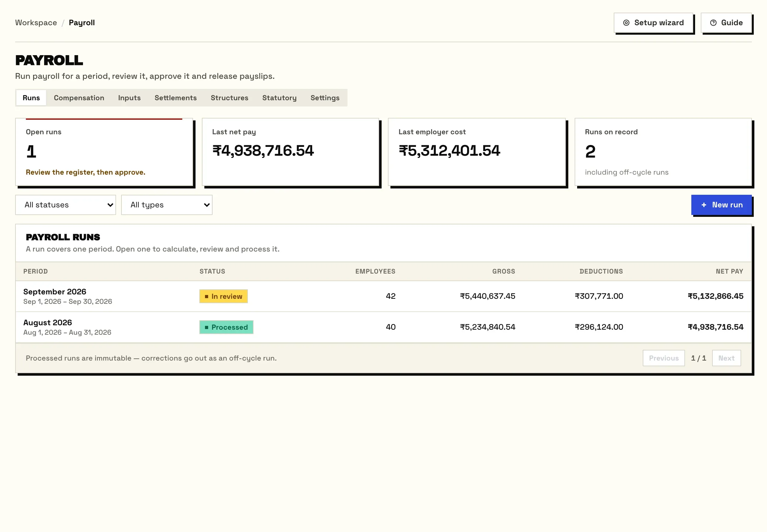Open the Inputs tab
Viewport: 767px width, 532px height.
(129, 98)
